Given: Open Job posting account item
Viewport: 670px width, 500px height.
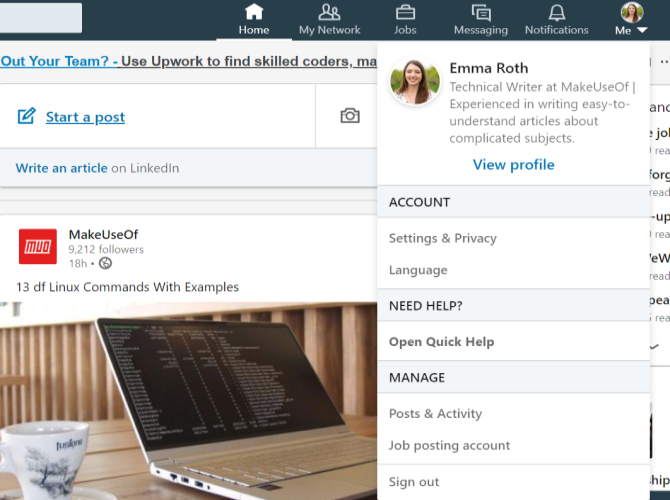Looking at the screenshot, I should [x=450, y=445].
